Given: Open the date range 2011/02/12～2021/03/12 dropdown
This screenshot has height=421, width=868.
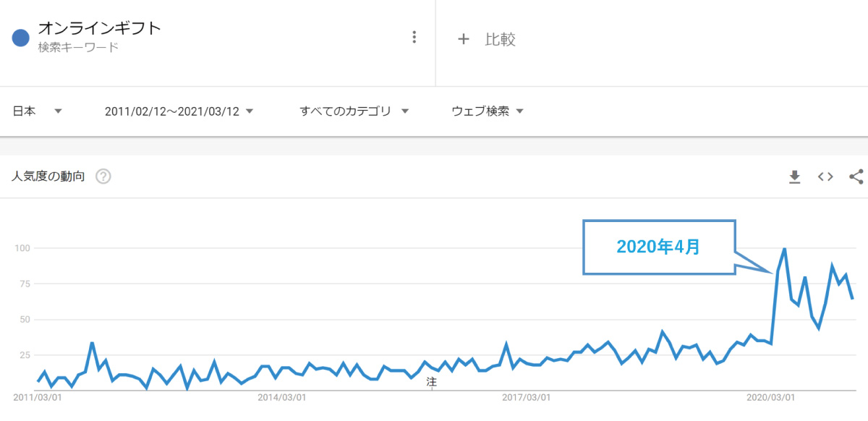Looking at the screenshot, I should coord(179,111).
